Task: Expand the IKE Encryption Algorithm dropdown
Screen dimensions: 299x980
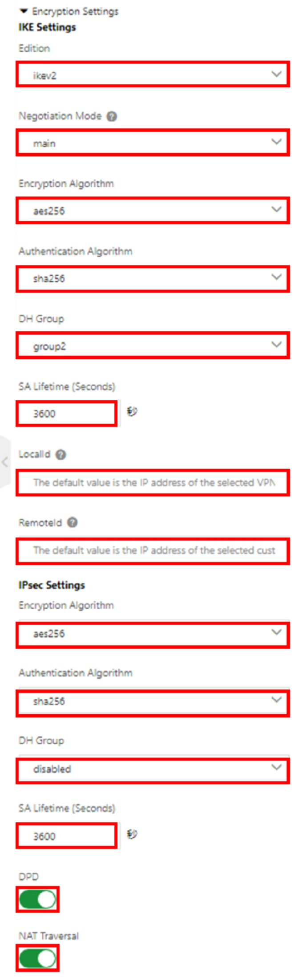Action: tap(153, 210)
